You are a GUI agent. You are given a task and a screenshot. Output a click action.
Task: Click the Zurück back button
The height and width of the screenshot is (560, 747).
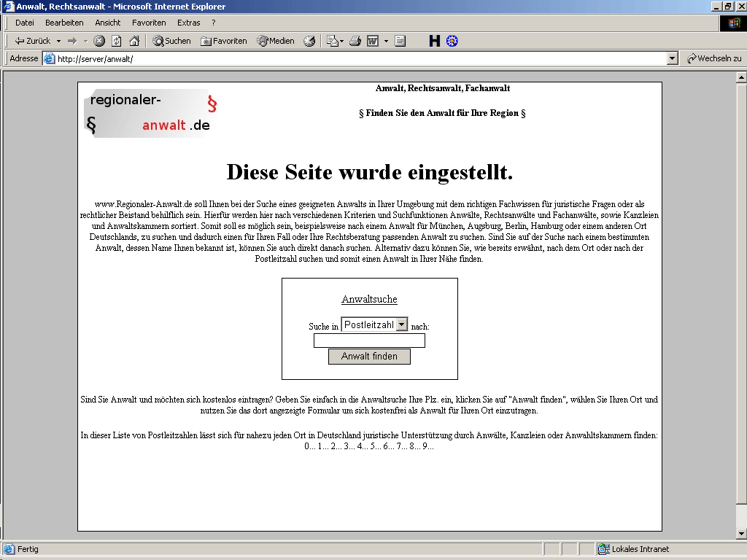[33, 41]
